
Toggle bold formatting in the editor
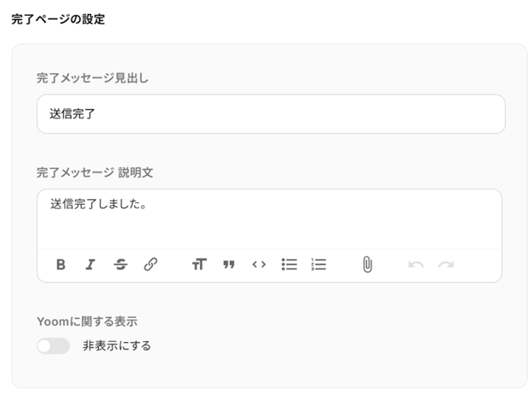[x=61, y=265]
